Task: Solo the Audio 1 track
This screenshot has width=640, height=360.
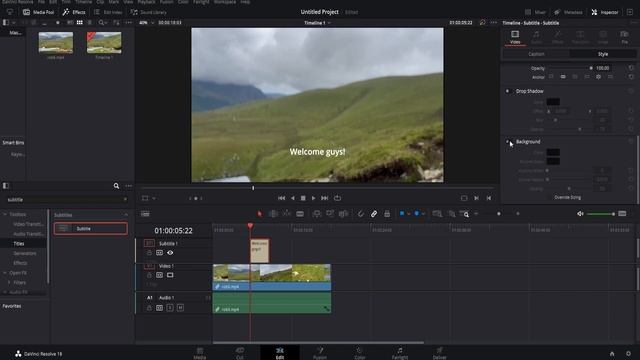Action: (x=170, y=308)
